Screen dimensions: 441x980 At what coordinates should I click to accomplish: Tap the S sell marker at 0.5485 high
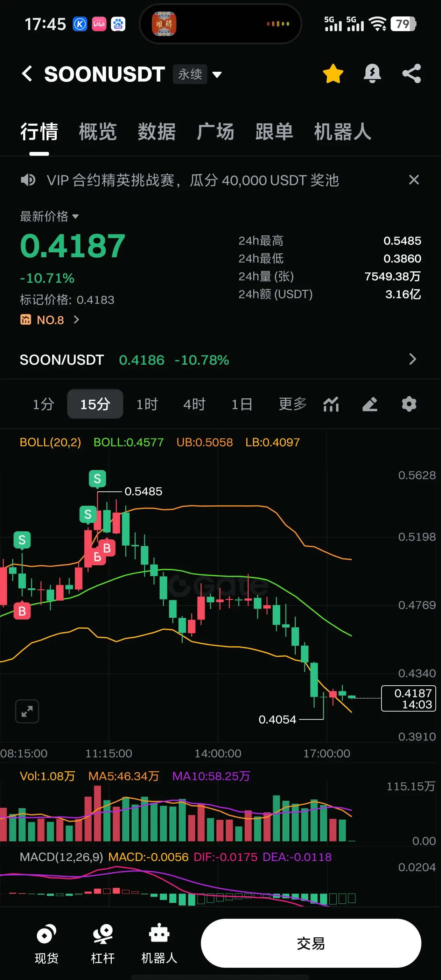[97, 478]
